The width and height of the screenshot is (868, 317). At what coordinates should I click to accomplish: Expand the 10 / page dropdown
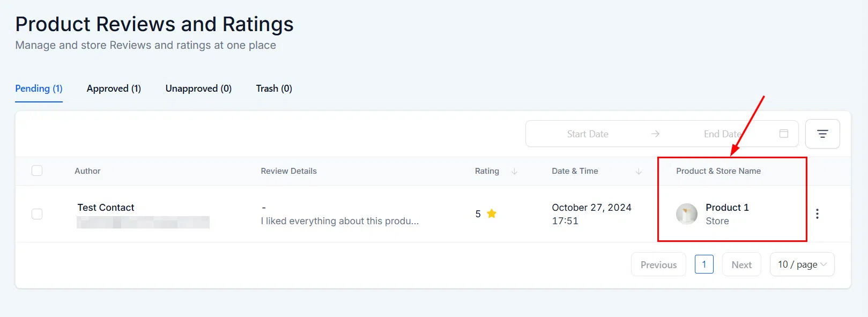(802, 264)
